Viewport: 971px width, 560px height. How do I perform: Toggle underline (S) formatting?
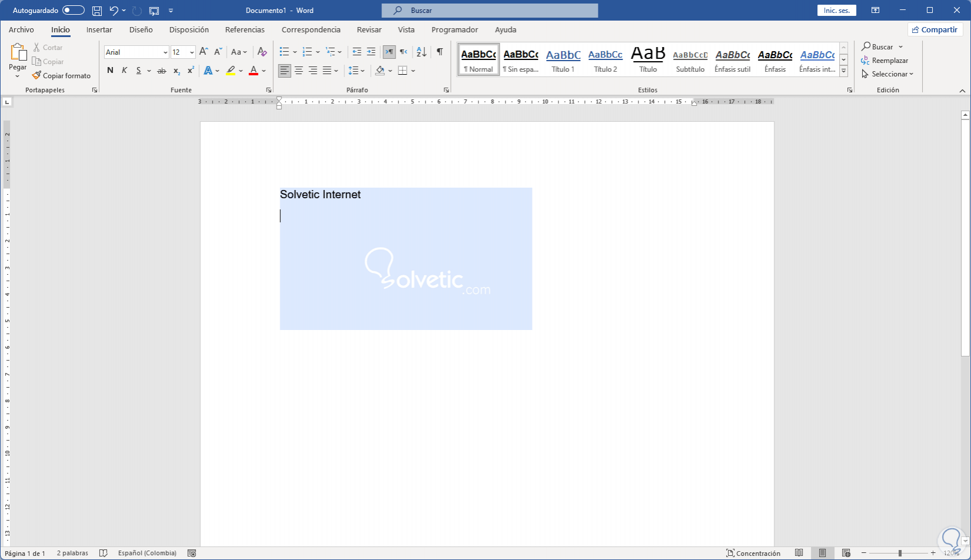139,71
